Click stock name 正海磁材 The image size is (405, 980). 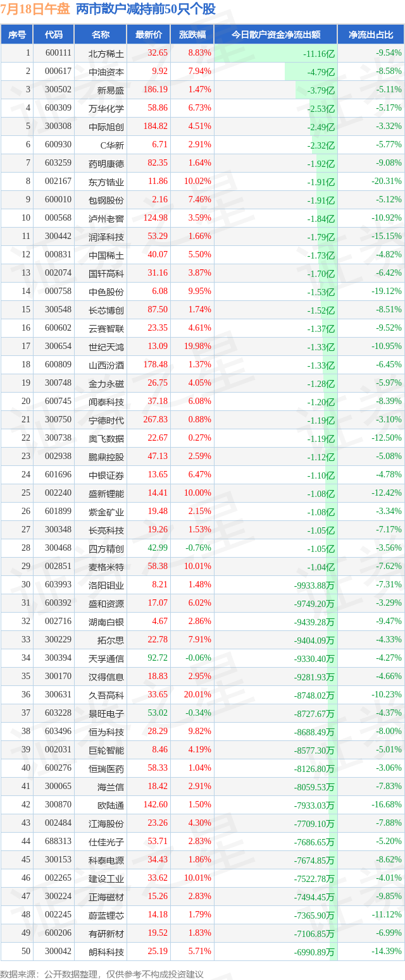tap(106, 897)
